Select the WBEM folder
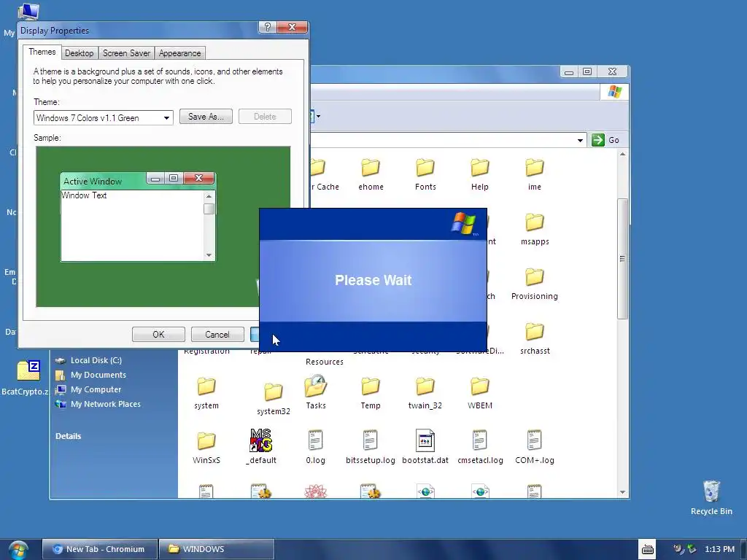This screenshot has height=560, width=747. 480,393
